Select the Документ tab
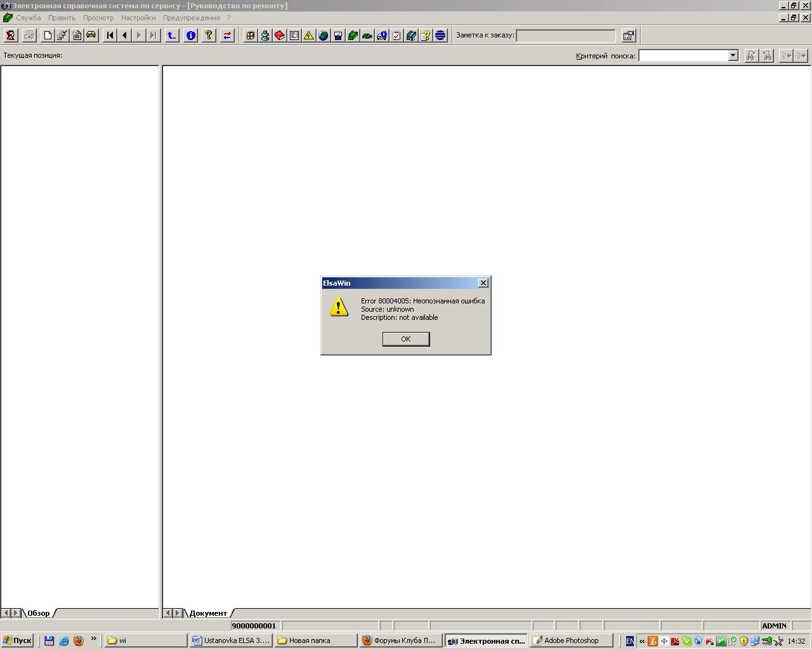Image resolution: width=812 pixels, height=650 pixels. [208, 613]
